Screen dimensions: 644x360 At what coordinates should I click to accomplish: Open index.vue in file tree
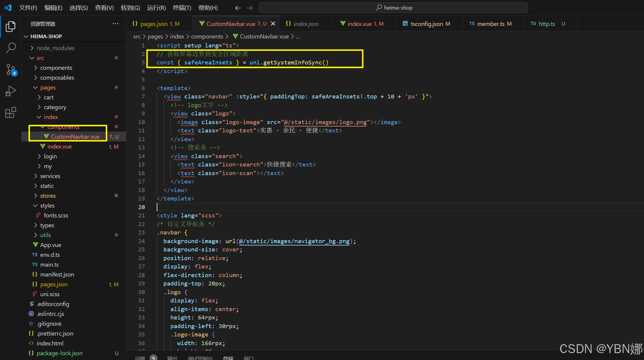[x=59, y=146]
